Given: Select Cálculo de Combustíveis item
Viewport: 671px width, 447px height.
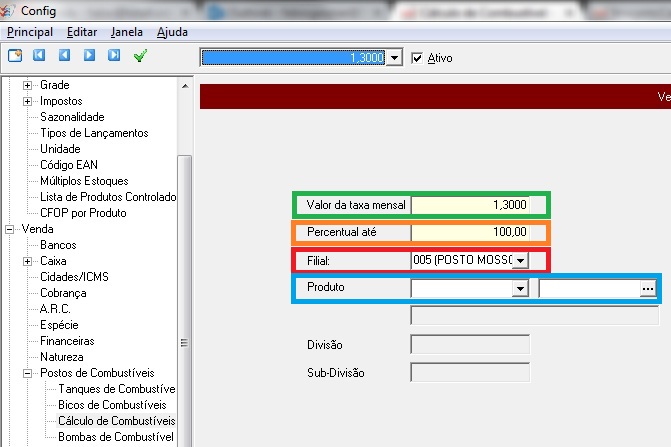Looking at the screenshot, I should pos(117,421).
